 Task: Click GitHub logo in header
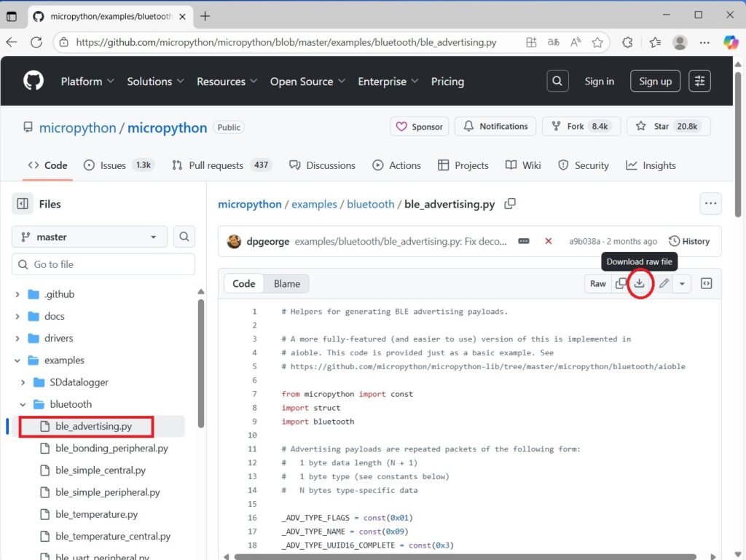[34, 81]
